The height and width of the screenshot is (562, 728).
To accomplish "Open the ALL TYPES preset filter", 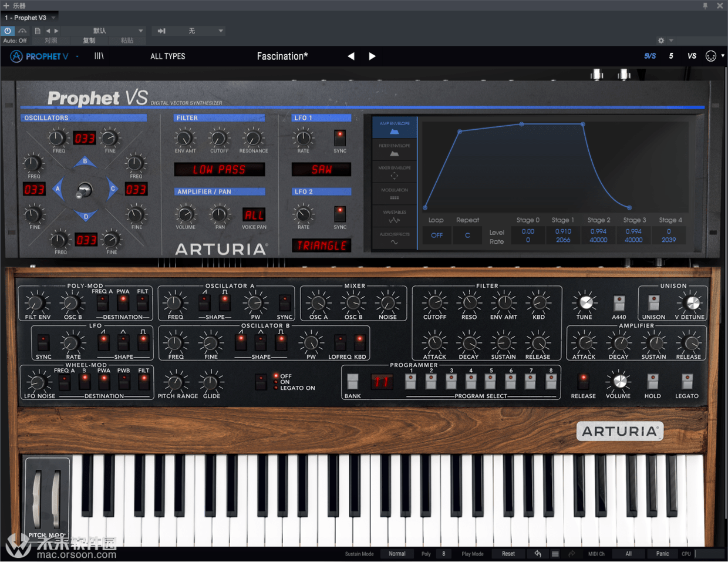I will 168,56.
